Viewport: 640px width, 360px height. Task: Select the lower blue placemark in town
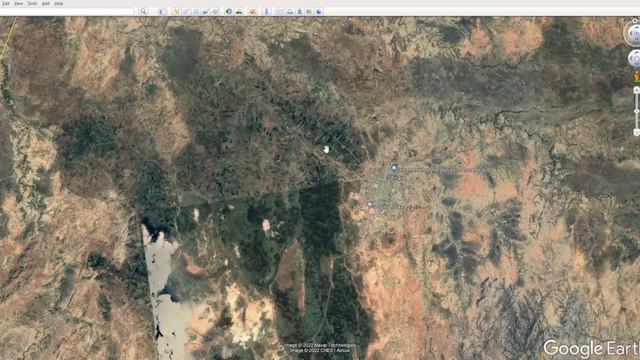click(x=370, y=205)
